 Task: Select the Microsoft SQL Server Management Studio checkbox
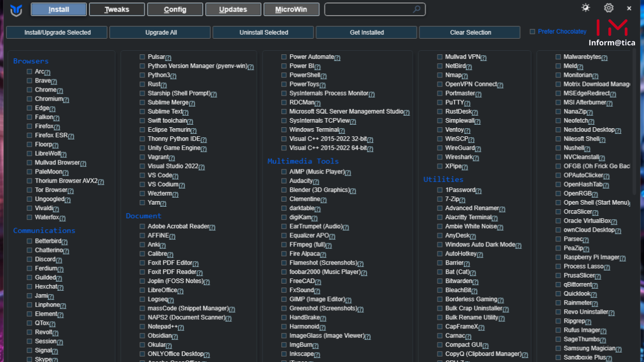pos(284,112)
